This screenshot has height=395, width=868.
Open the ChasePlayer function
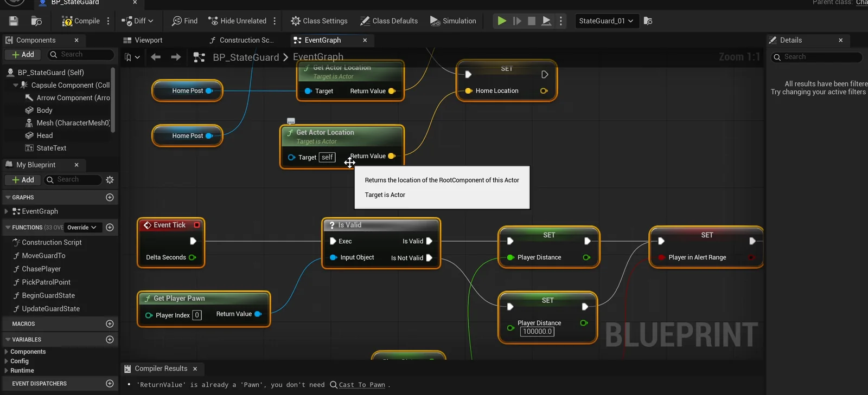(x=41, y=269)
